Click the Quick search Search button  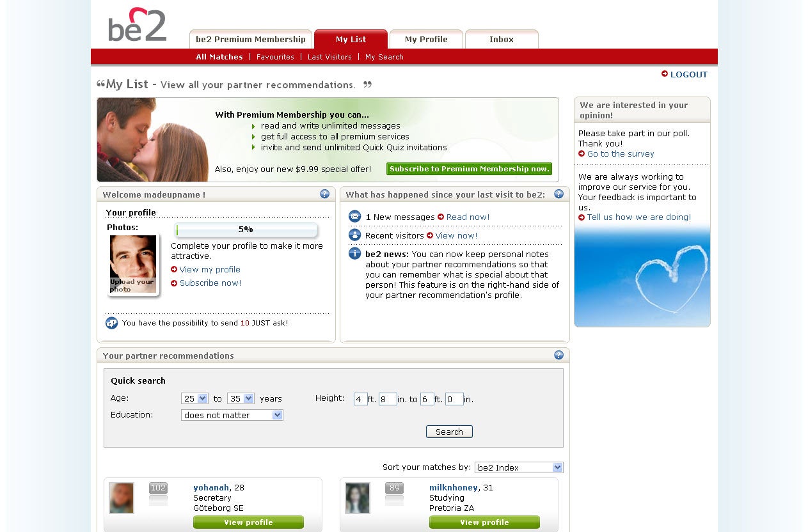pos(449,432)
